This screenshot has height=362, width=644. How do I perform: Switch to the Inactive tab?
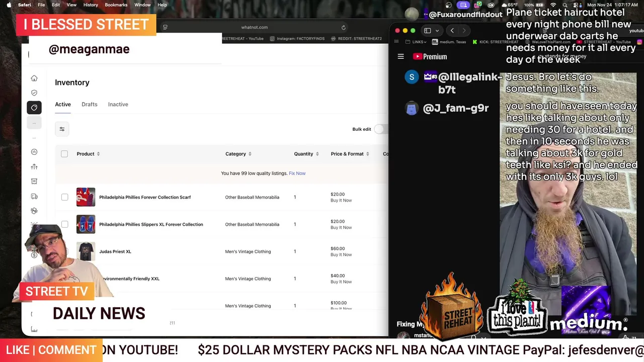pyautogui.click(x=118, y=104)
